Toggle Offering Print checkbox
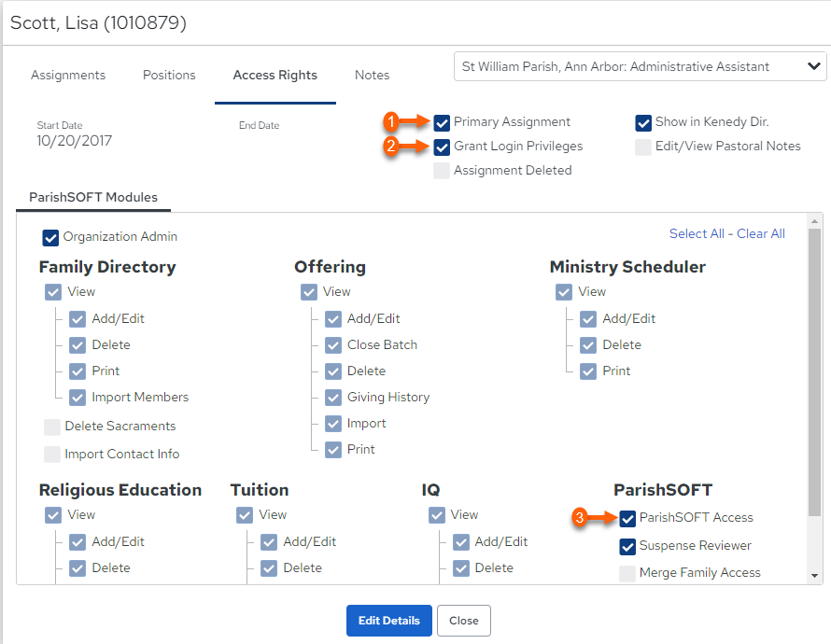Screen dimensions: 831x644 click(x=332, y=450)
